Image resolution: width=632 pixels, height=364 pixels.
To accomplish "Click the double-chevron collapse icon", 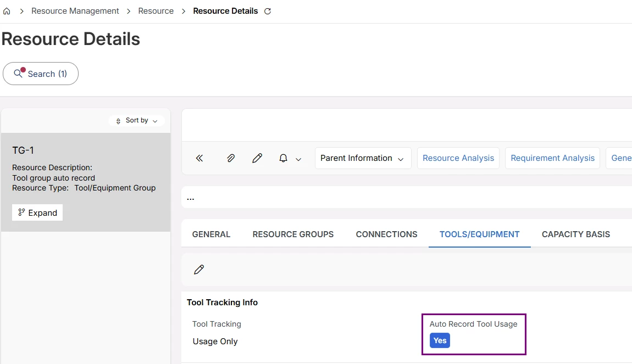I will pyautogui.click(x=199, y=158).
